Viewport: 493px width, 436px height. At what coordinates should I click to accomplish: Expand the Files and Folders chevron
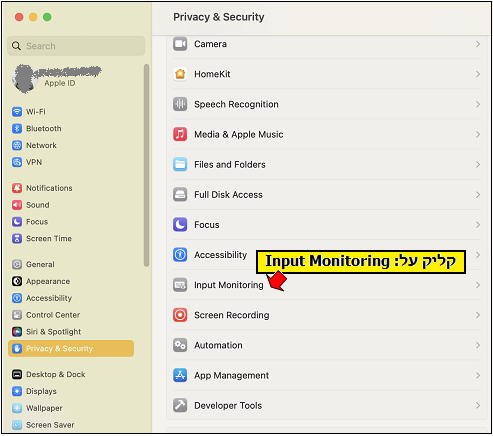pos(478,164)
